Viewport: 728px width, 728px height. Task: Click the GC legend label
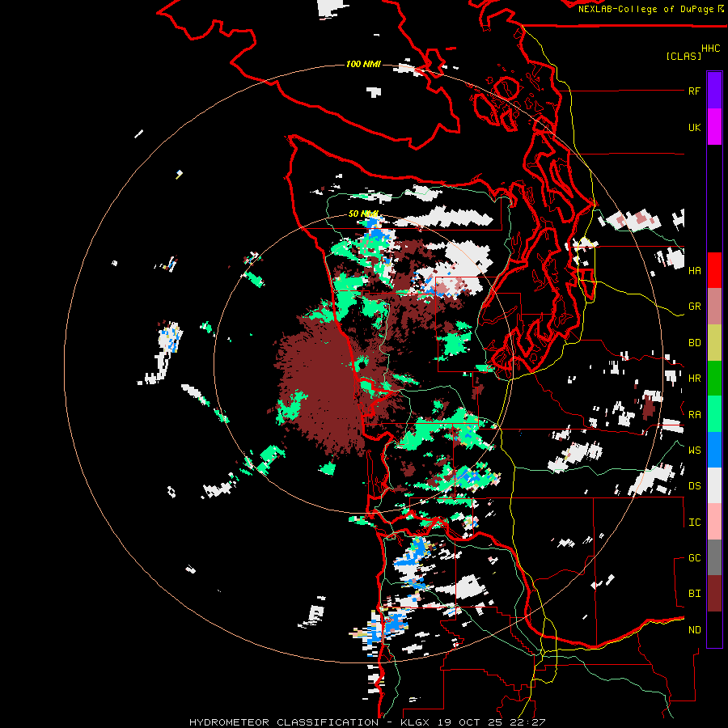click(x=694, y=558)
